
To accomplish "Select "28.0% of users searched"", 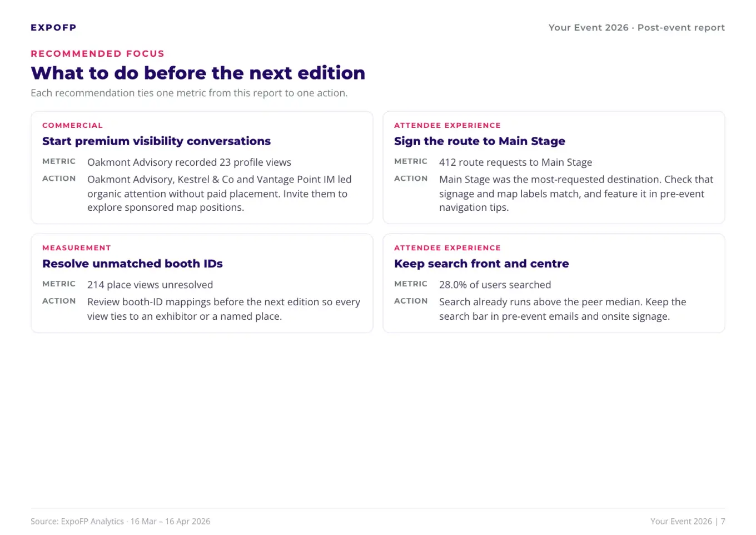I will pyautogui.click(x=495, y=285).
